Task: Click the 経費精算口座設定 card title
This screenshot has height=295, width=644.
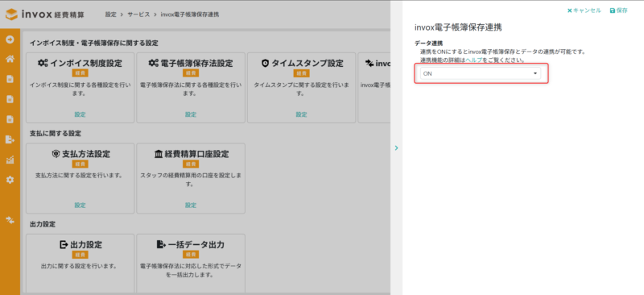Action: [x=196, y=154]
